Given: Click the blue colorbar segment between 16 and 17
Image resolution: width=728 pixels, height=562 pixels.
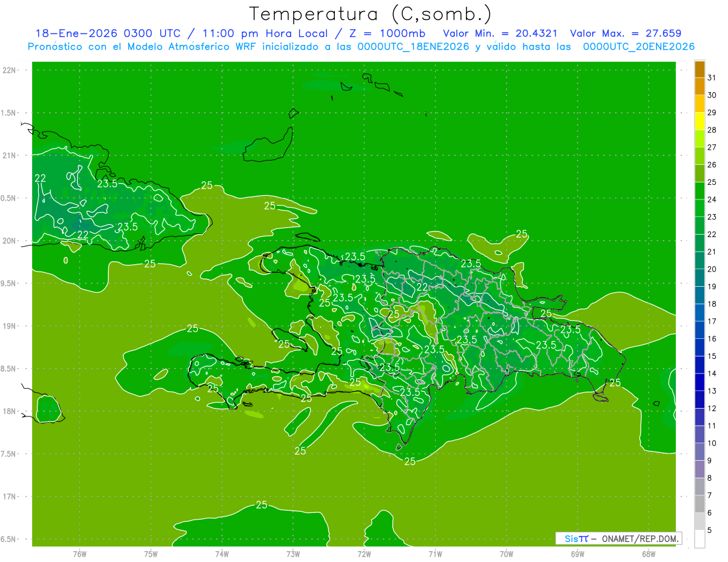Looking at the screenshot, I should click(x=699, y=330).
